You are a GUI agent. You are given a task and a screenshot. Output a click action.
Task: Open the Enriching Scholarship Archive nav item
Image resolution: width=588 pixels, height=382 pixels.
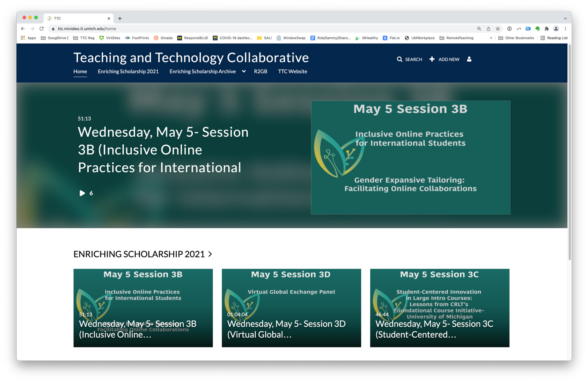click(203, 71)
